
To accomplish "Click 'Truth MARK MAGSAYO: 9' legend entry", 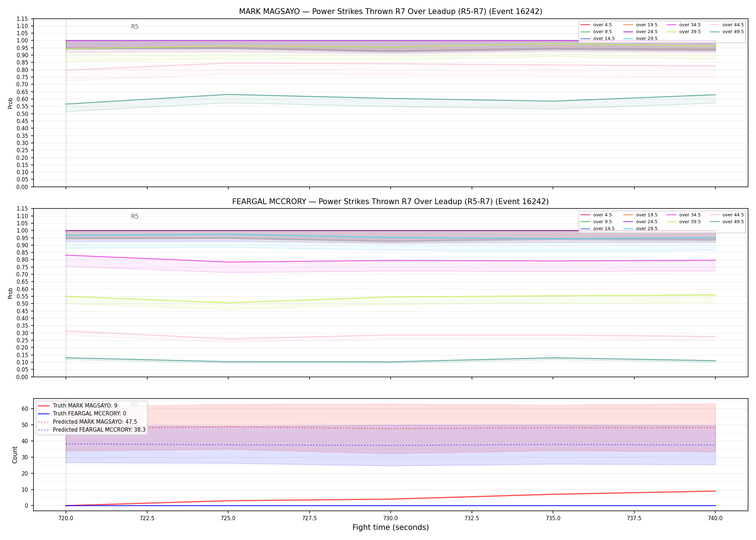I will [x=77, y=406].
